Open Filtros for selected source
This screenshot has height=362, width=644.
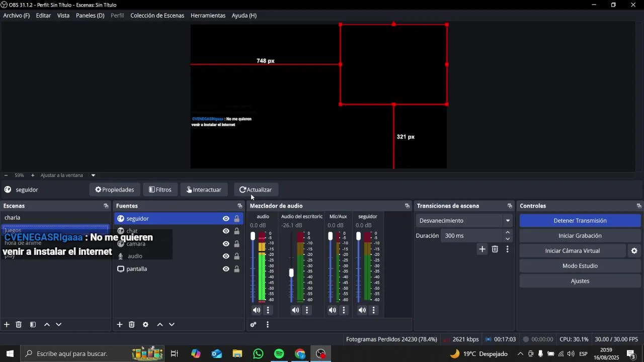point(160,190)
